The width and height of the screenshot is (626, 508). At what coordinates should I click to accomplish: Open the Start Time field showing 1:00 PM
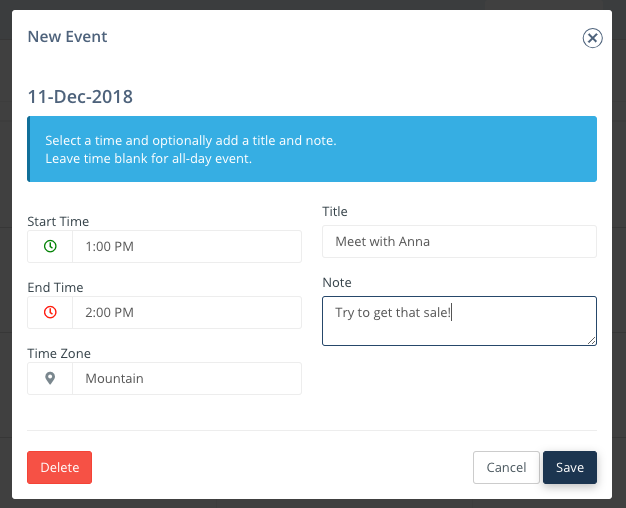tap(187, 246)
